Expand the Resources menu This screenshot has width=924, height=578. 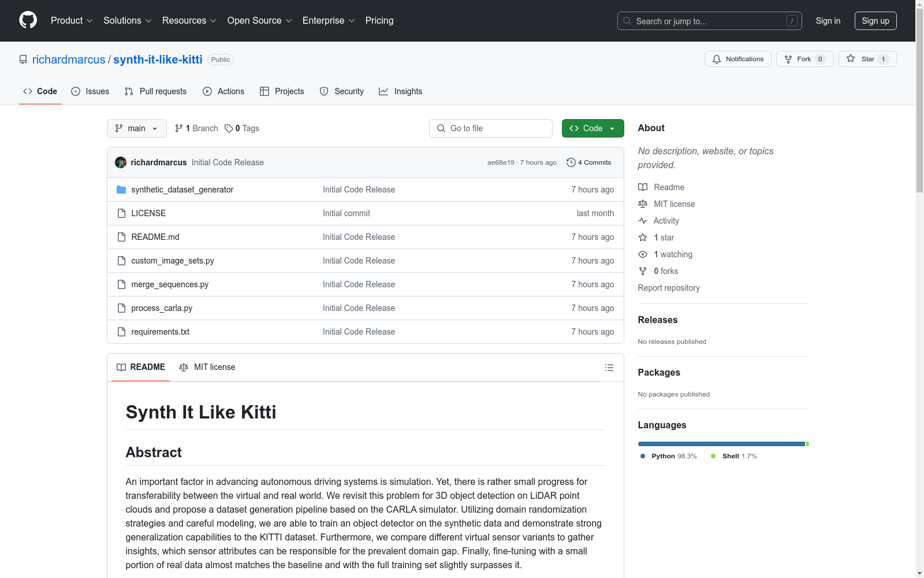coord(189,20)
